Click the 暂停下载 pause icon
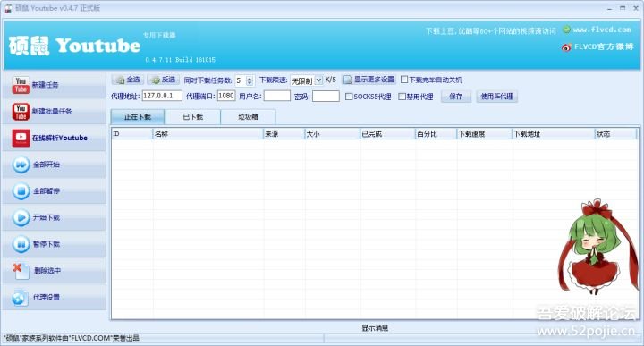The image size is (644, 346). click(21, 244)
